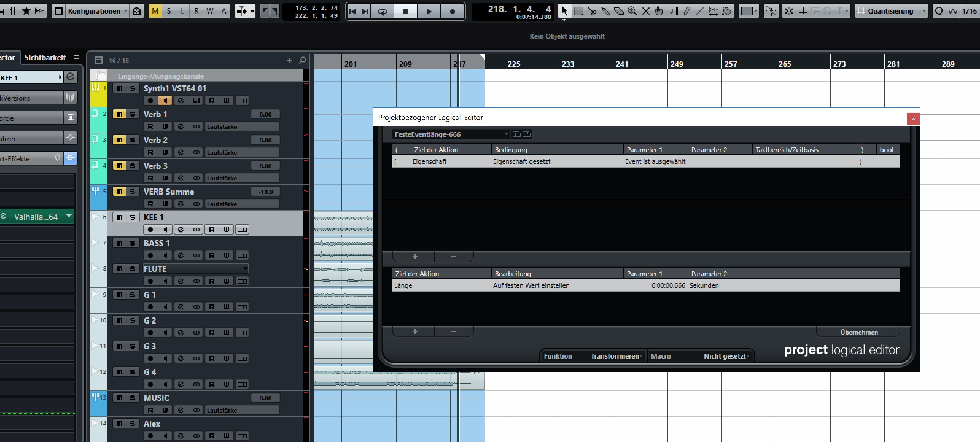Select the Erase tool

tap(619, 11)
